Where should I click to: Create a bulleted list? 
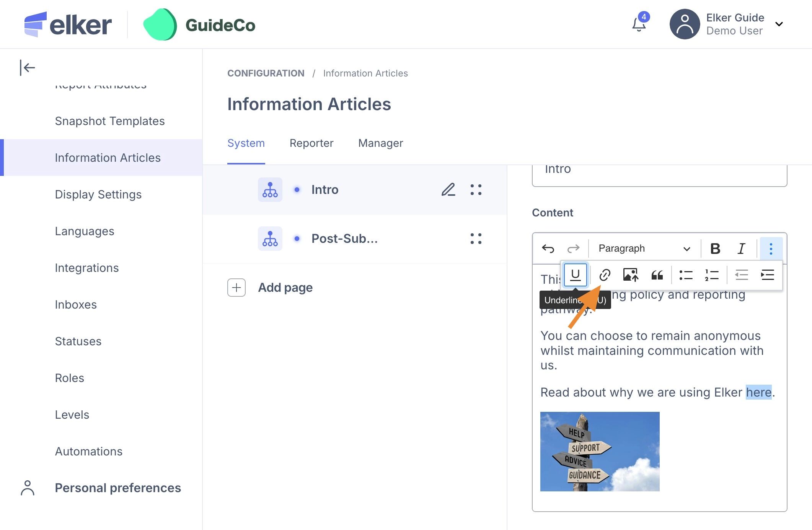click(x=686, y=275)
